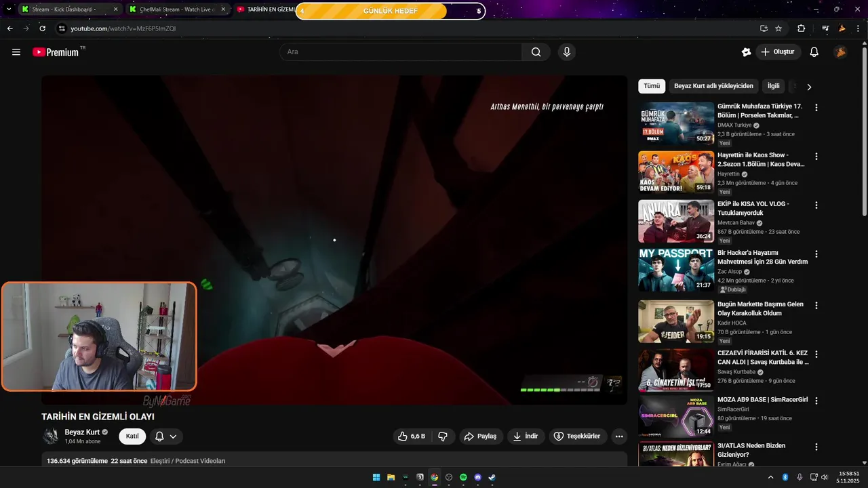Open Kaos Show 59:18 thumbnail
Screen dimensions: 868x488
point(676,172)
